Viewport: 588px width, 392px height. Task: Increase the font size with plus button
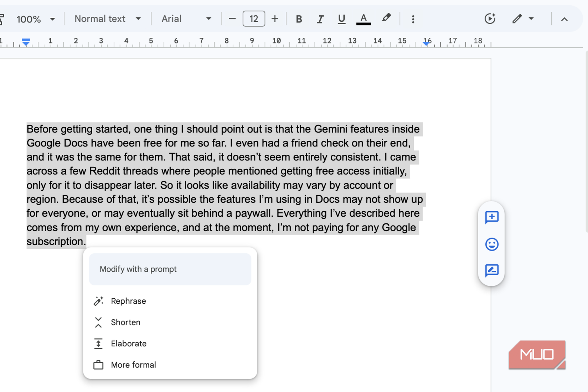pyautogui.click(x=275, y=19)
